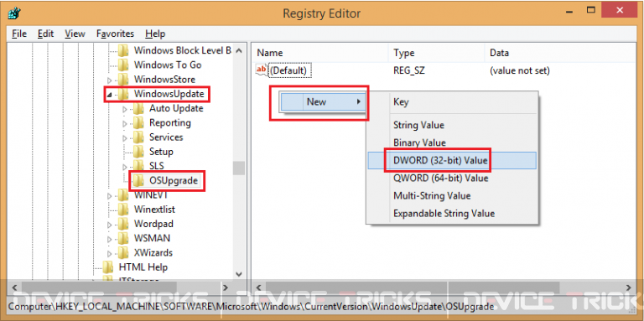Open the Favorites menu
Image resolution: width=644 pixels, height=321 pixels.
click(x=115, y=34)
